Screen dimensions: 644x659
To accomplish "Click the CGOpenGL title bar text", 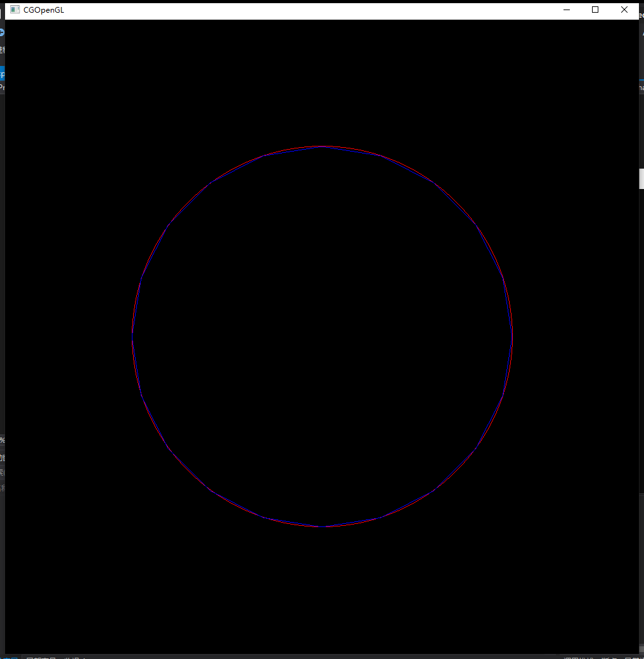I will pyautogui.click(x=44, y=10).
